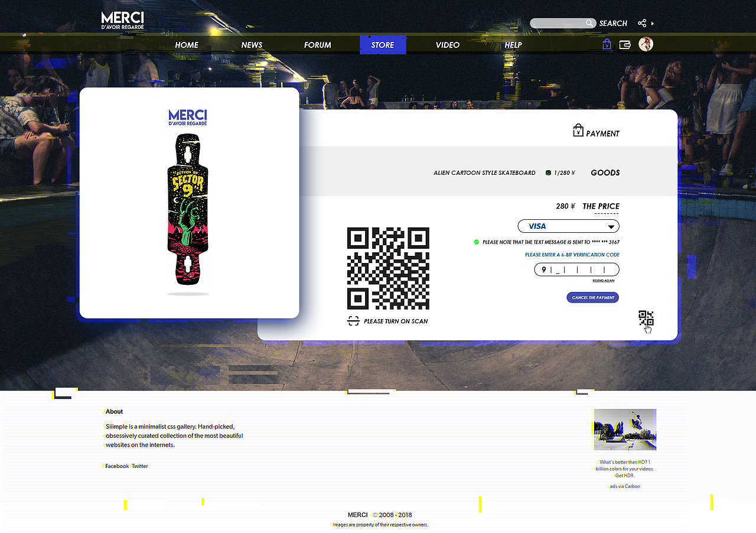
Task: Click the small QR code icon with hand cursor
Action: [646, 321]
